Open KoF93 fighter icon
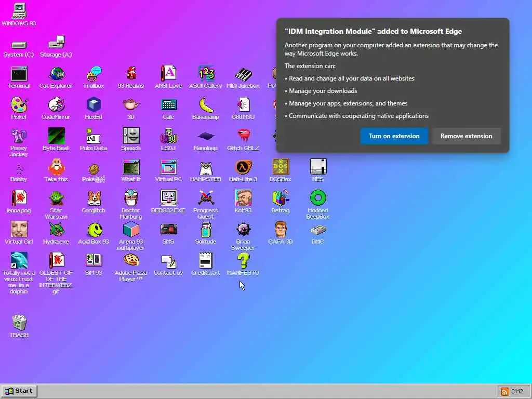 pyautogui.click(x=243, y=198)
